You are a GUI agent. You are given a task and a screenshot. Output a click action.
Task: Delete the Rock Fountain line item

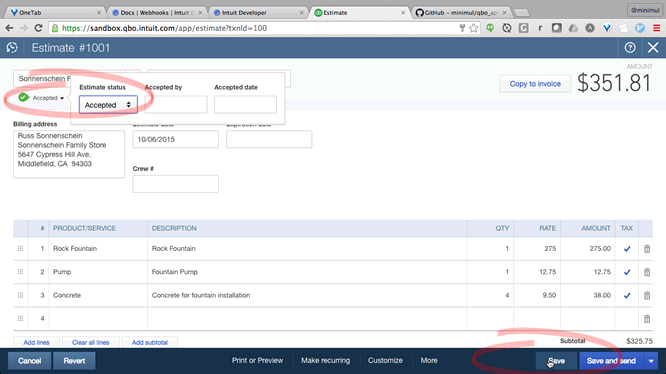647,249
